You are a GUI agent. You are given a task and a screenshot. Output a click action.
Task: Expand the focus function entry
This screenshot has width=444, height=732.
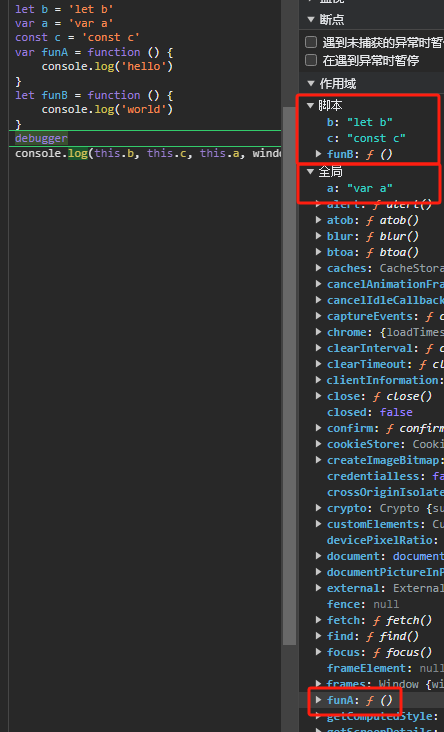pyautogui.click(x=318, y=652)
